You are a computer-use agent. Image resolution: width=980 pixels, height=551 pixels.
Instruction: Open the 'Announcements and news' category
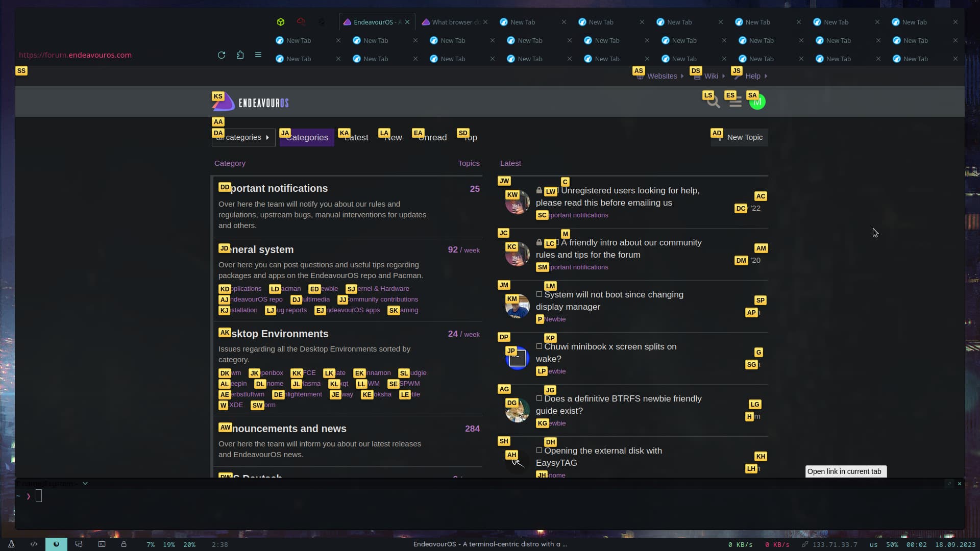[x=282, y=429]
